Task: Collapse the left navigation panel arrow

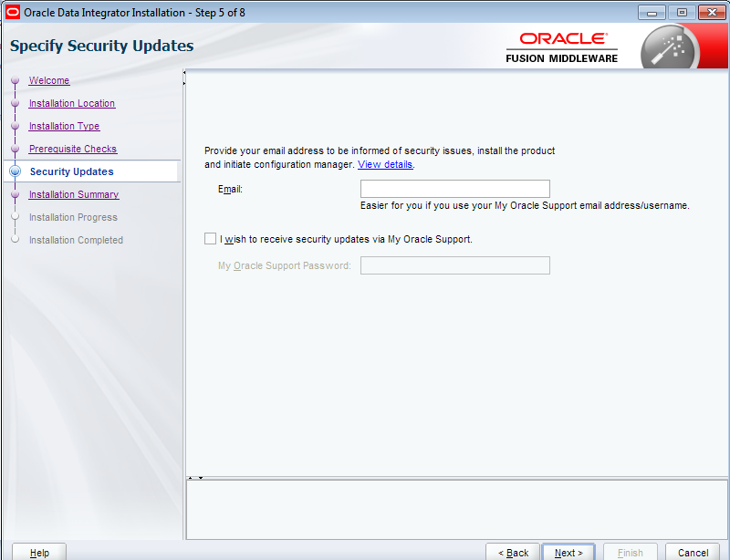Action: coord(184,73)
